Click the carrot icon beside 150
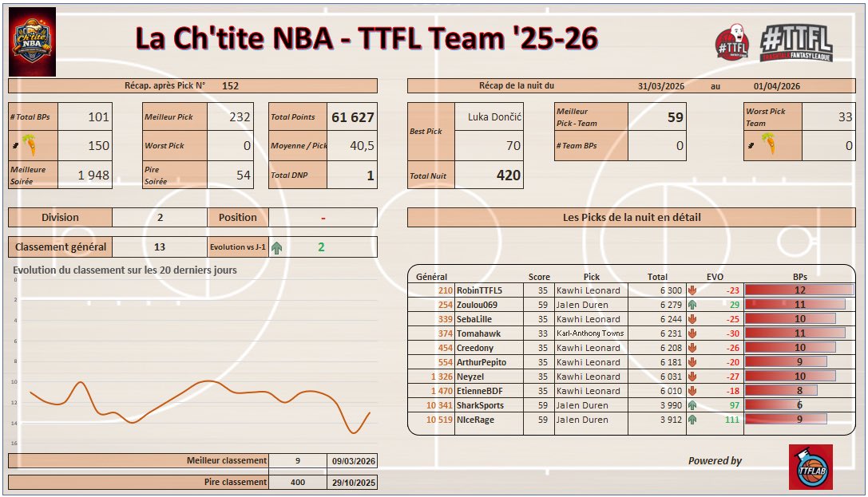Viewport: 868px width, 497px height. point(30,145)
